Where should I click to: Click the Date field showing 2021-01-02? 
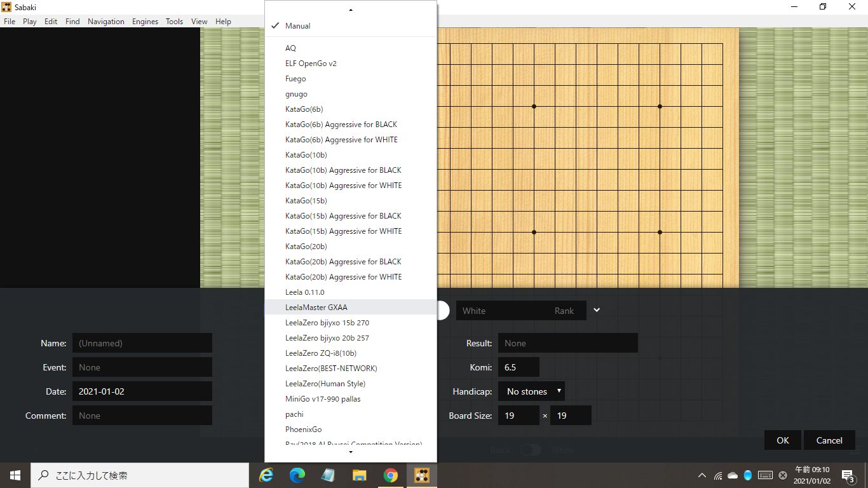point(142,391)
